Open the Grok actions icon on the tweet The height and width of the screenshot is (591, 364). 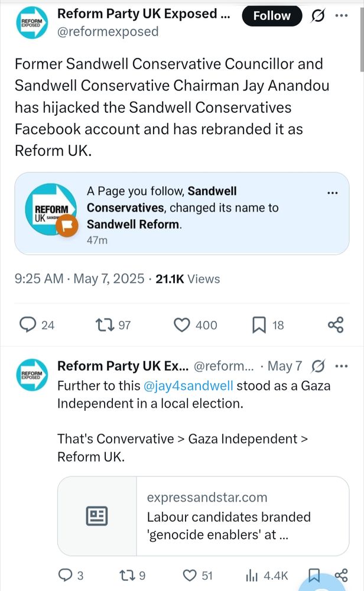click(x=318, y=16)
